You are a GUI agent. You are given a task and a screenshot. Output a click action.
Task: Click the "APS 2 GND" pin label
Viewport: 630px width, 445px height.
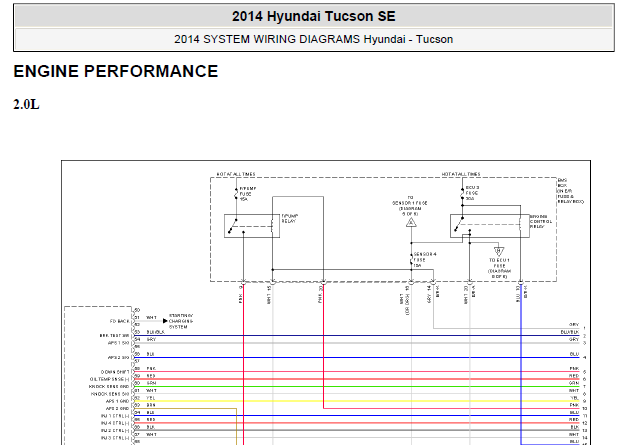118,408
